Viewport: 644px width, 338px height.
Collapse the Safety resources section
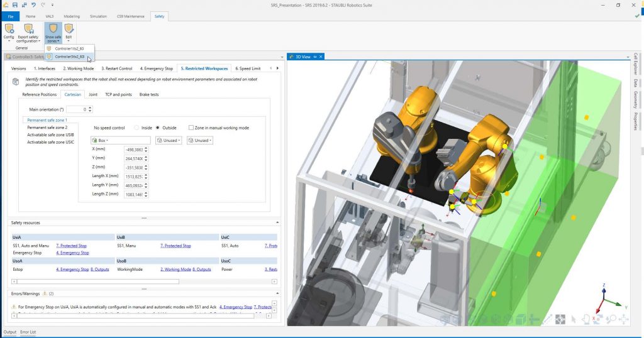coord(277,223)
